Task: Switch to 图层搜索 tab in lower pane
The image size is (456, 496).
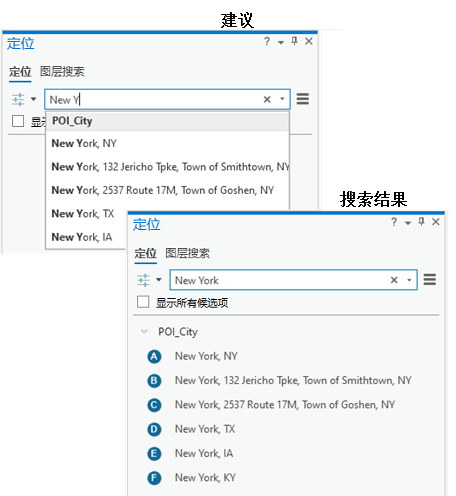Action: [187, 253]
